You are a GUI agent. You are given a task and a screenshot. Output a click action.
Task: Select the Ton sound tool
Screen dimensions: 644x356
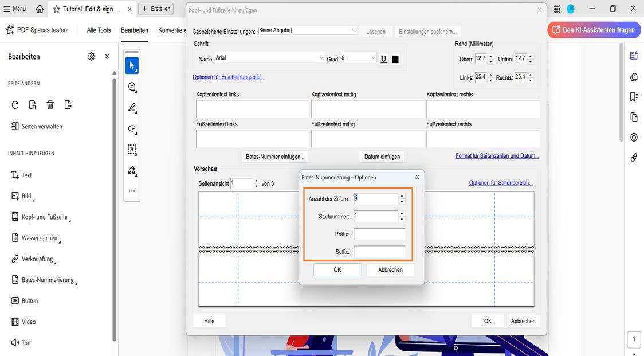coord(21,342)
